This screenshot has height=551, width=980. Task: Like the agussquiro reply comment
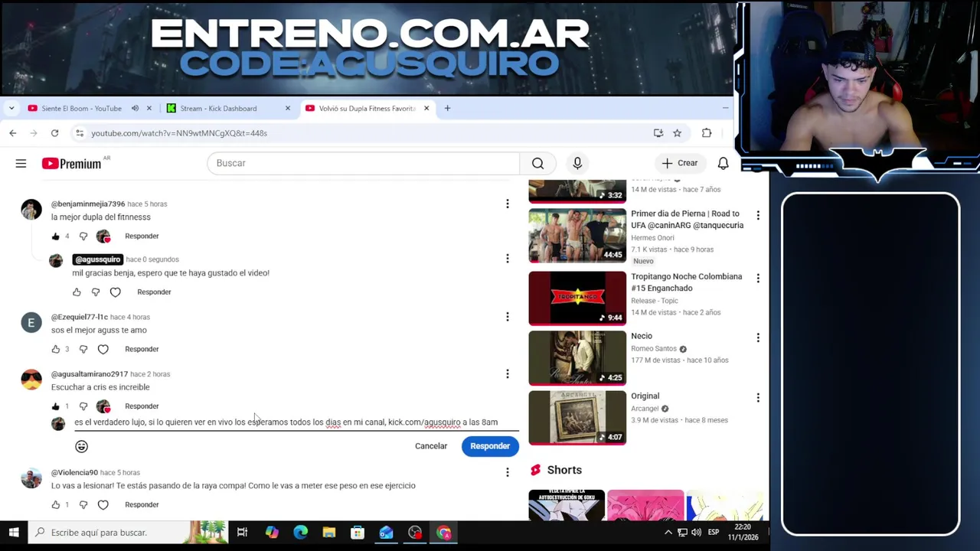(x=77, y=292)
